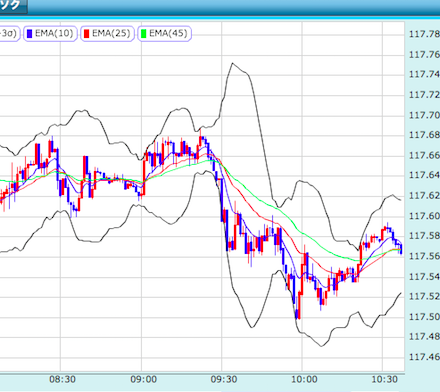Click the 117.74 price axis label

(x=424, y=74)
